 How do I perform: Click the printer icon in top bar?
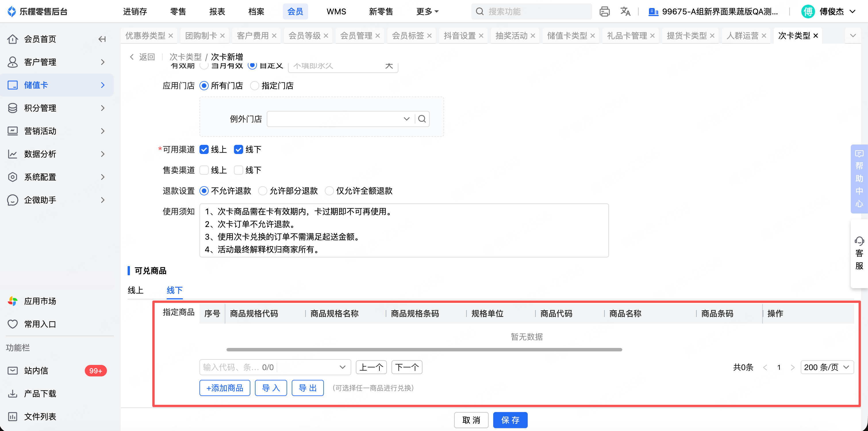click(x=604, y=11)
